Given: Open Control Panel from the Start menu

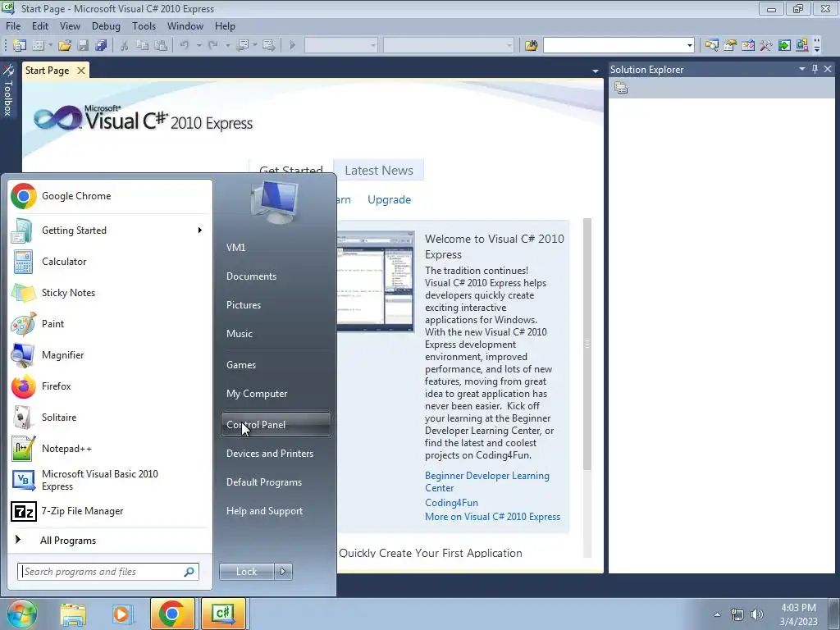Looking at the screenshot, I should [276, 425].
